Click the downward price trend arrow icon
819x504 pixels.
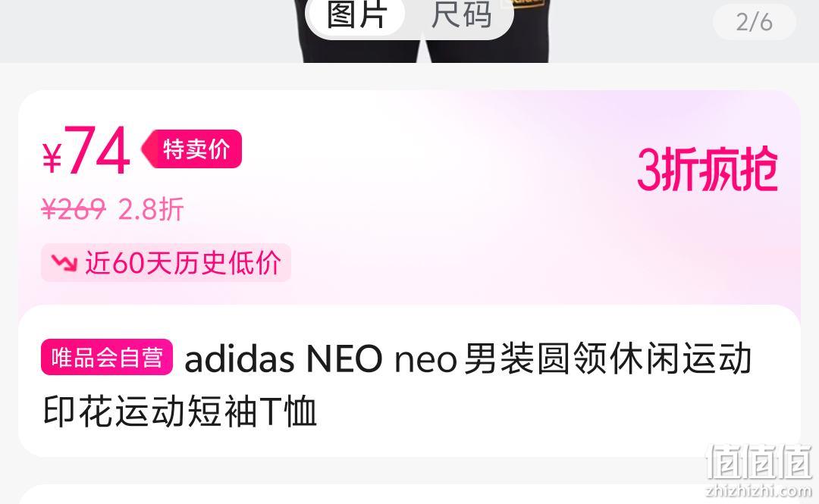64,263
